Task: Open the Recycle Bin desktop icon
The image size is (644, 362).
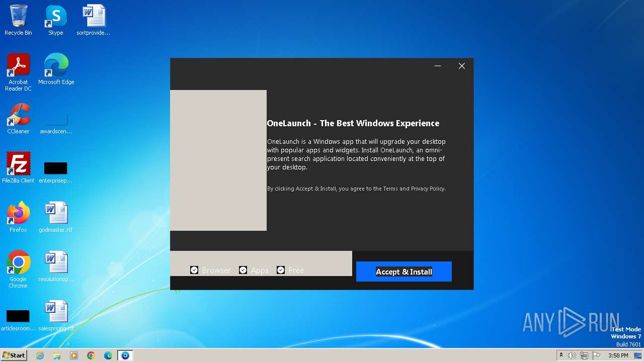Action: pos(18,20)
